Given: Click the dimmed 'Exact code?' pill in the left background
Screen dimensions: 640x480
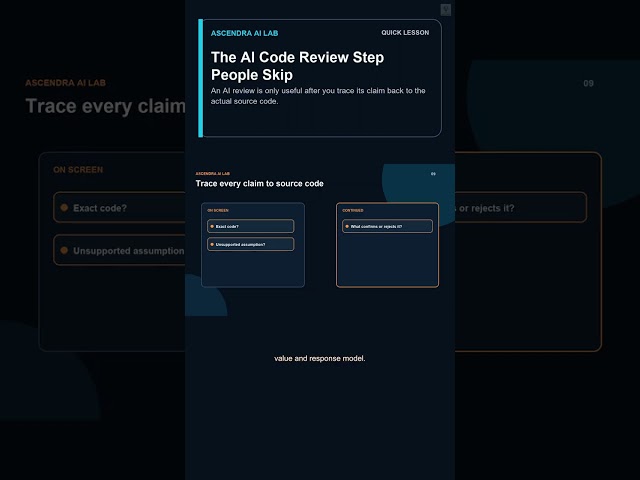Looking at the screenshot, I should [119, 207].
